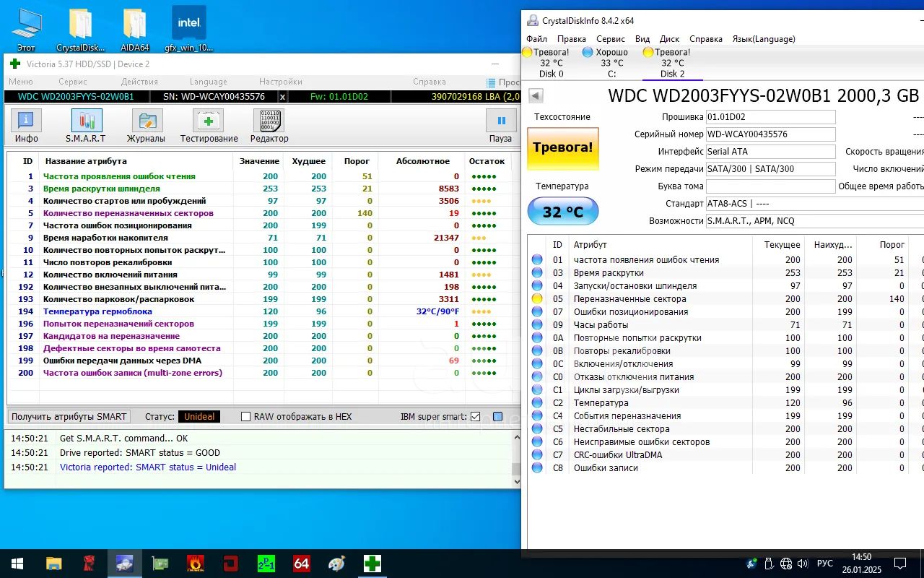The width and height of the screenshot is (924, 578).
Task: Click the Режим передачи SATA/300 field
Action: (770, 169)
